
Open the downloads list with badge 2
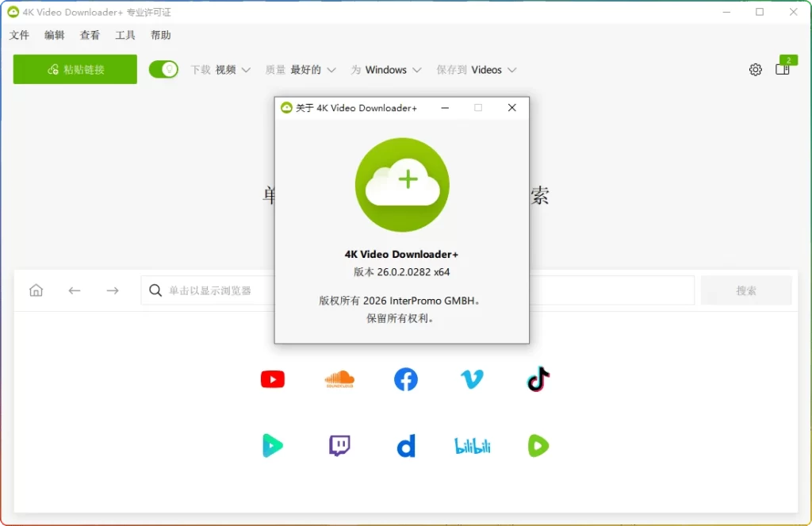[782, 70]
